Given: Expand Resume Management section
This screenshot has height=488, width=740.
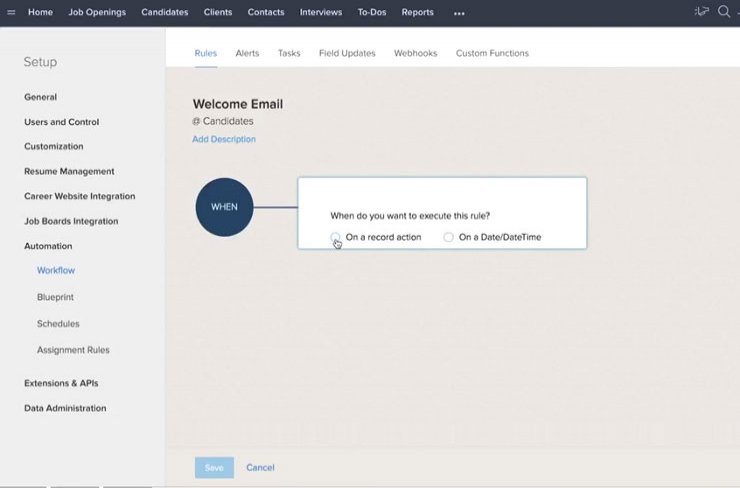Looking at the screenshot, I should point(69,171).
